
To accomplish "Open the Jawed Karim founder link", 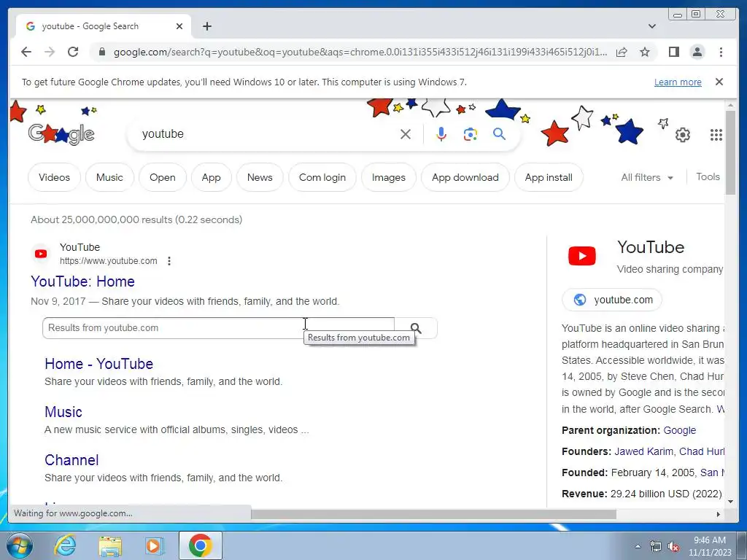I will (643, 451).
